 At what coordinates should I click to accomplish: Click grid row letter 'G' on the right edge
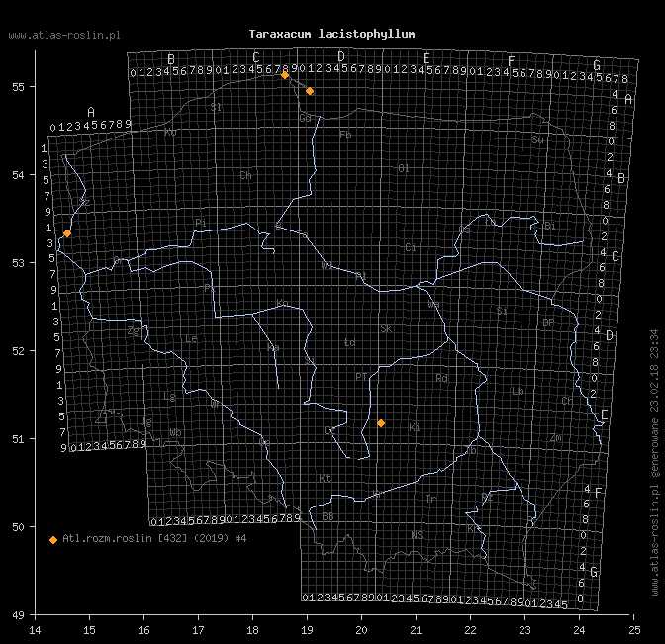point(594,572)
